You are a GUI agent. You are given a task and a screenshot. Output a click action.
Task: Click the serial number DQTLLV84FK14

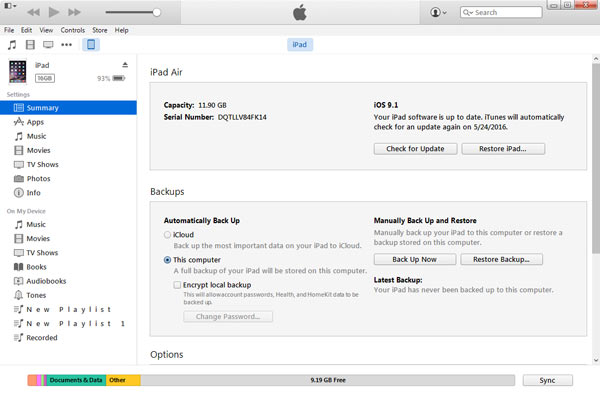coord(242,117)
